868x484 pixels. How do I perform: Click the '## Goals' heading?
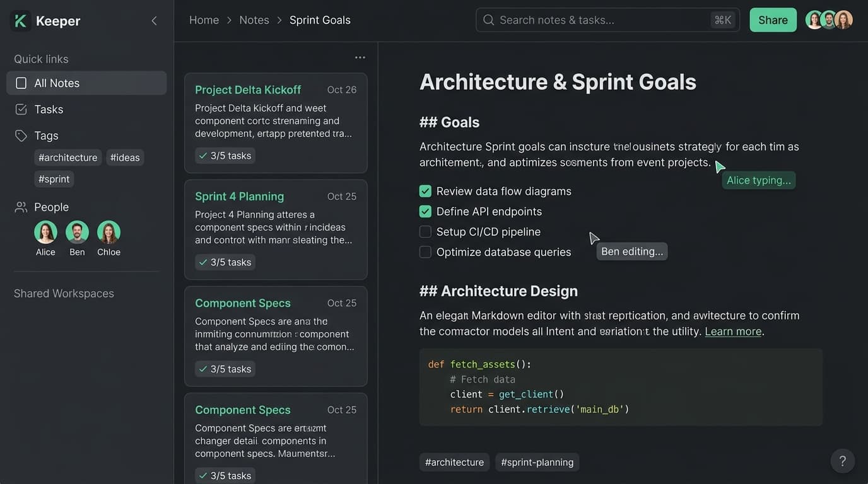click(449, 122)
